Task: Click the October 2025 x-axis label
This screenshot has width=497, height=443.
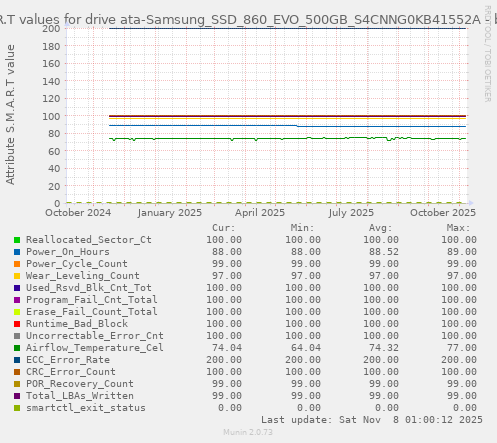Action: [x=443, y=213]
